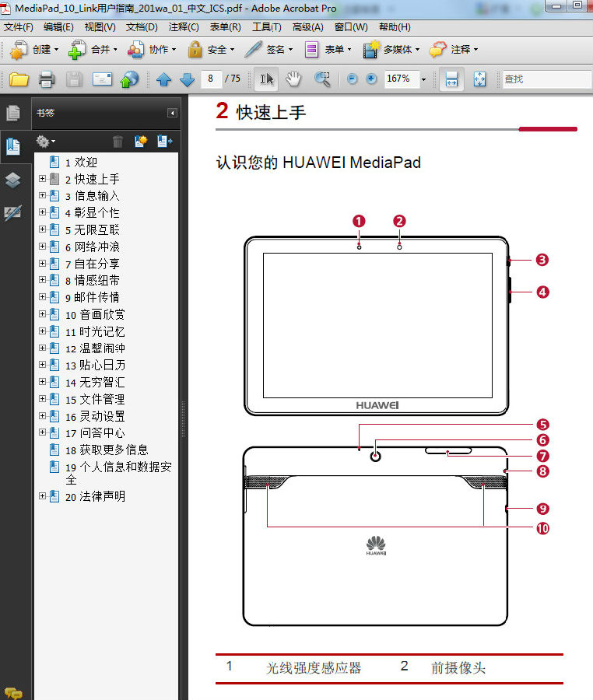Open the 文件(F) menu
Viewport: 593px width, 700px height.
19,27
